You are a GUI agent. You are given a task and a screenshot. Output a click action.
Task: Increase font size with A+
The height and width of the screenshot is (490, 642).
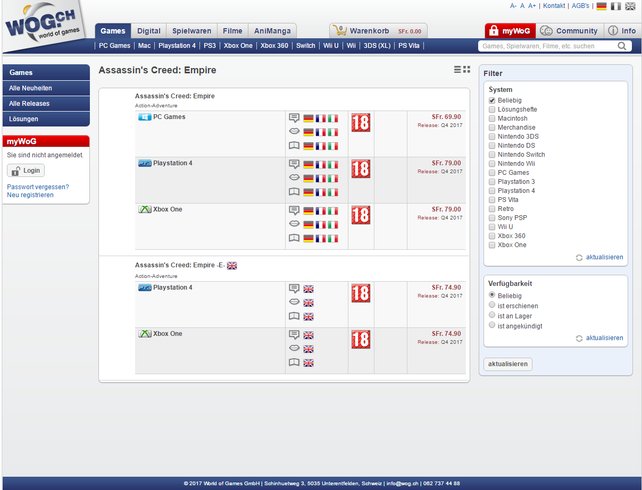(x=532, y=6)
